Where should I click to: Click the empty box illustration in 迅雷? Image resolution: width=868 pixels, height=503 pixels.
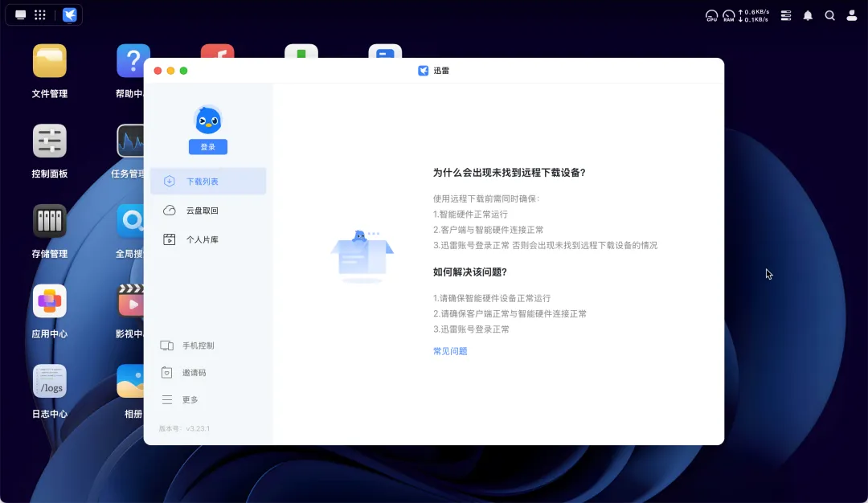362,256
